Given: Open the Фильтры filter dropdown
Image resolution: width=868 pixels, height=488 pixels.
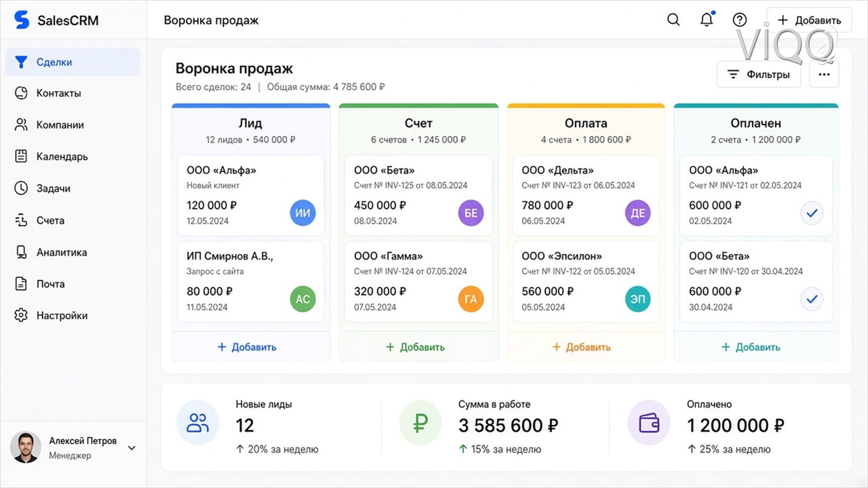Looking at the screenshot, I should point(759,75).
